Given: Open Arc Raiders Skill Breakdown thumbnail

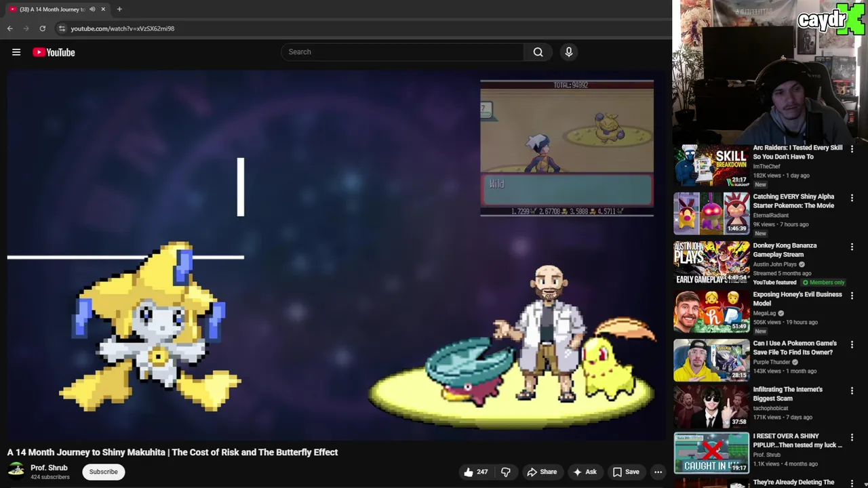Looking at the screenshot, I should pyautogui.click(x=711, y=165).
